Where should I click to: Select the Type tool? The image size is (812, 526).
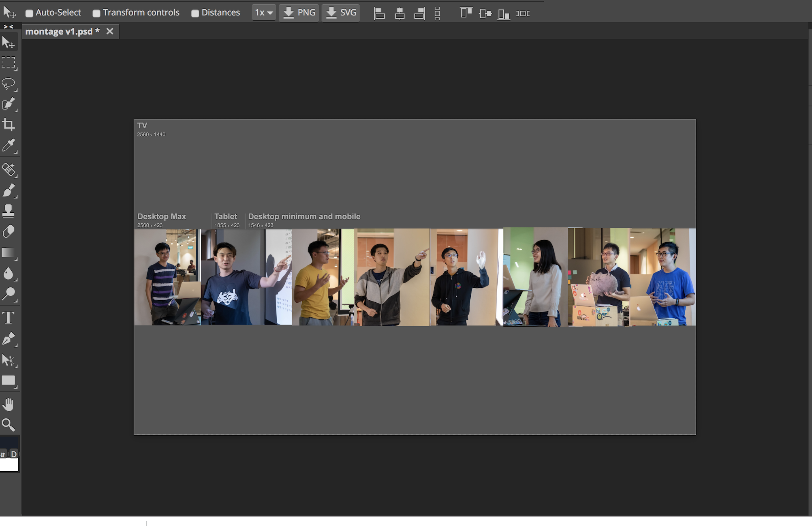point(9,318)
